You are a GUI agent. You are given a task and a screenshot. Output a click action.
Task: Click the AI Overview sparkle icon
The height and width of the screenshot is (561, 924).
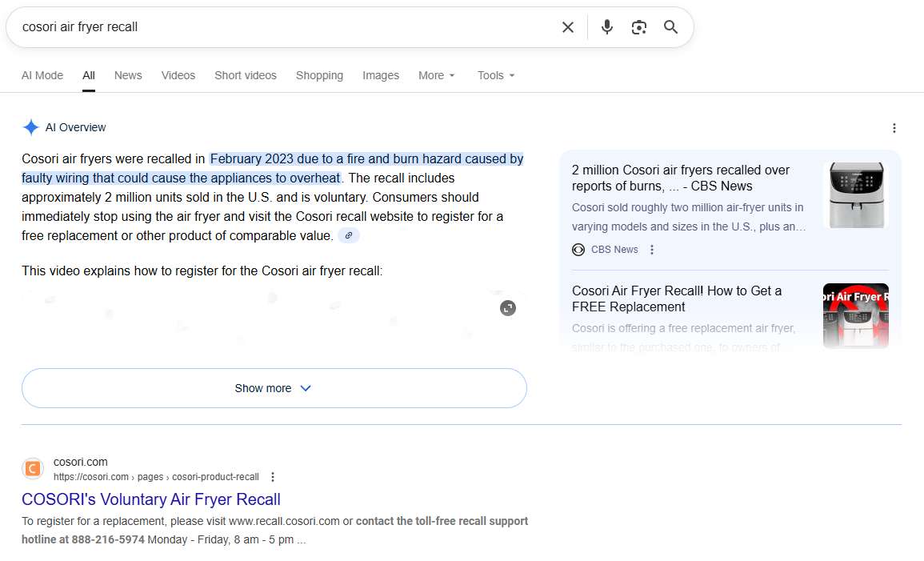point(30,127)
